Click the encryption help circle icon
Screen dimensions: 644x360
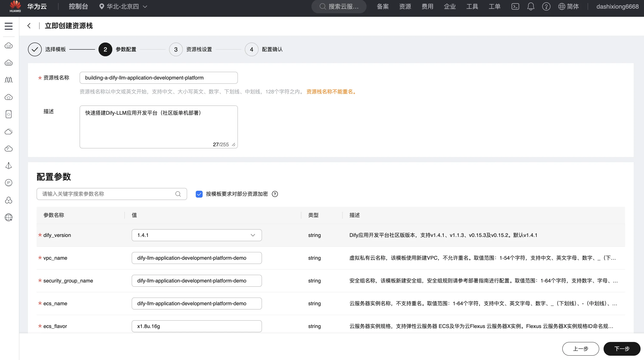click(x=275, y=194)
